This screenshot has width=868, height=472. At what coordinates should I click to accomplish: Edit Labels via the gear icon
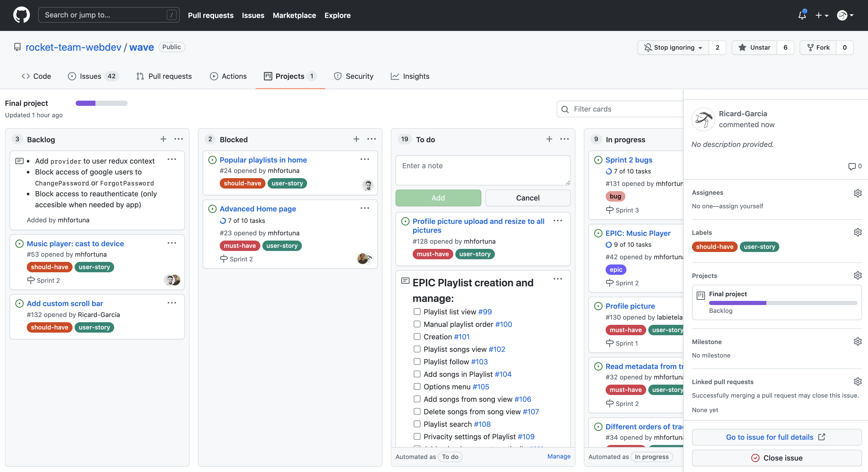(x=857, y=232)
